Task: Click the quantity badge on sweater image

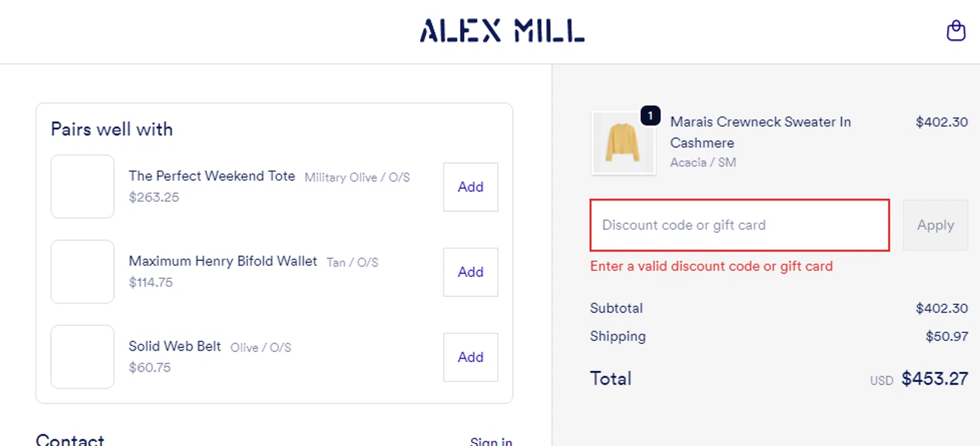Action: [650, 116]
